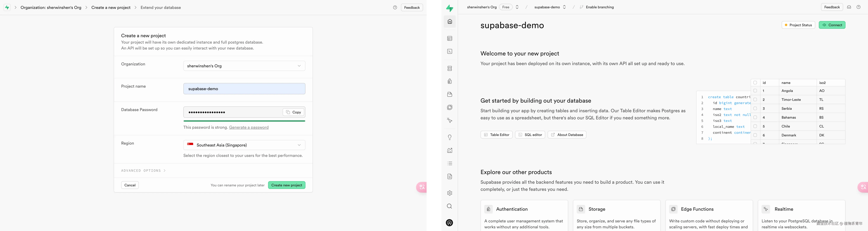Screen dimensions: 868x231
Task: Open Table Editor icon in sidebar
Action: coord(450,38)
